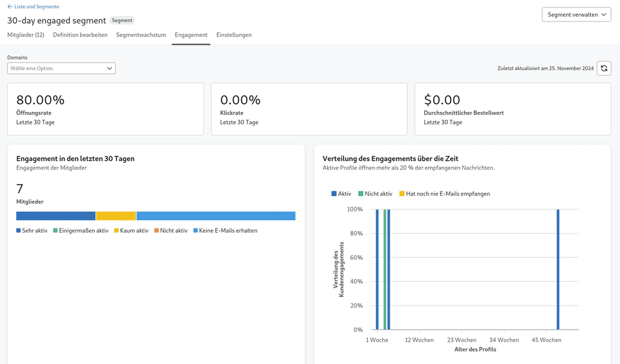The width and height of the screenshot is (620, 364).
Task: Click the Einigermaßen aktiv legend marker
Action: point(55,230)
